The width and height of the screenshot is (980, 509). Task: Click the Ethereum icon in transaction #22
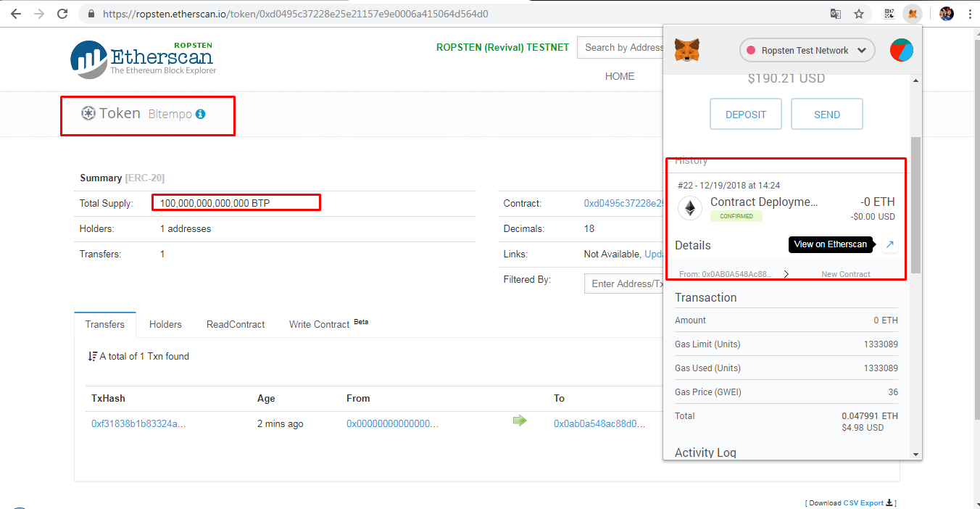click(690, 209)
